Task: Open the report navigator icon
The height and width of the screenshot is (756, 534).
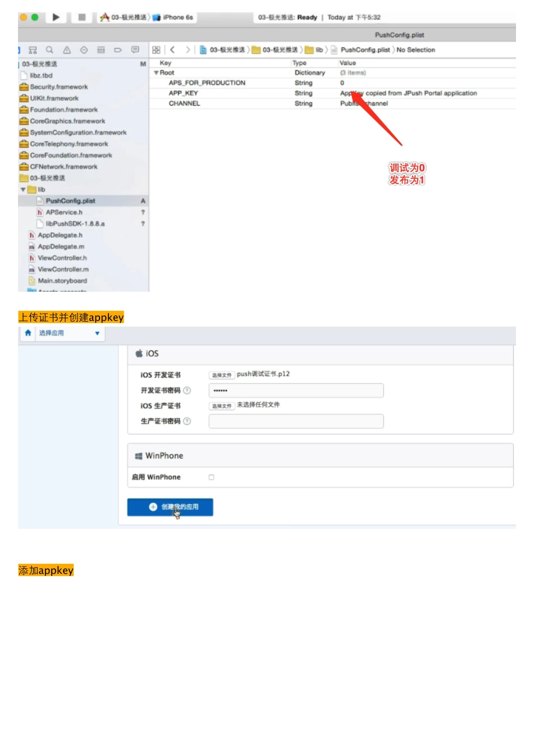Action: pyautogui.click(x=135, y=50)
